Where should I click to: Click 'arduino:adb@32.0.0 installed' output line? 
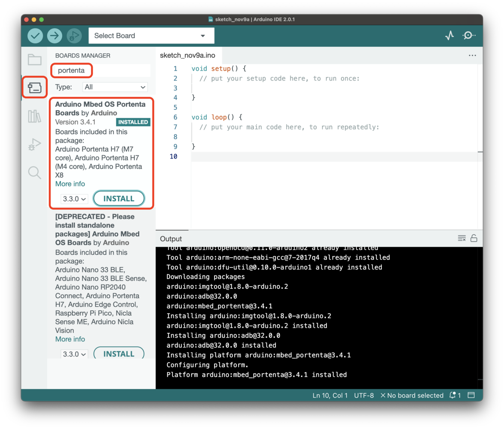[x=221, y=345]
